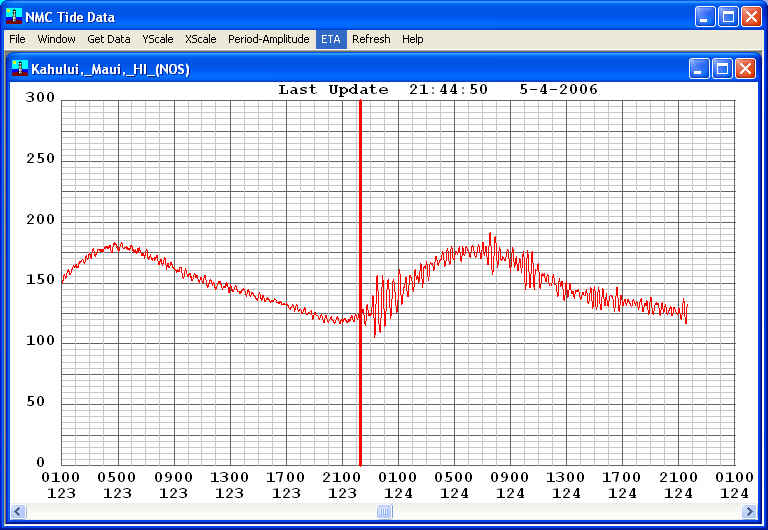Click the 300 y-axis label
This screenshot has height=530, width=768.
[41, 97]
